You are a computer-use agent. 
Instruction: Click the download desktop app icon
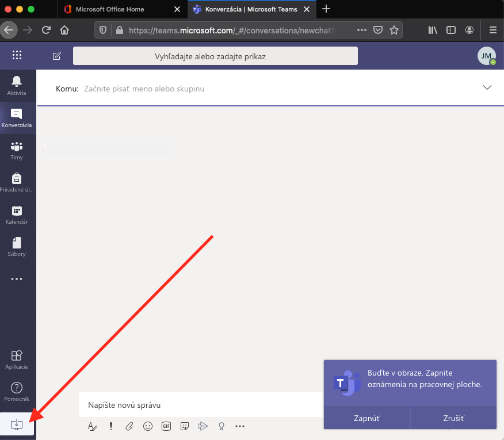pyautogui.click(x=17, y=425)
